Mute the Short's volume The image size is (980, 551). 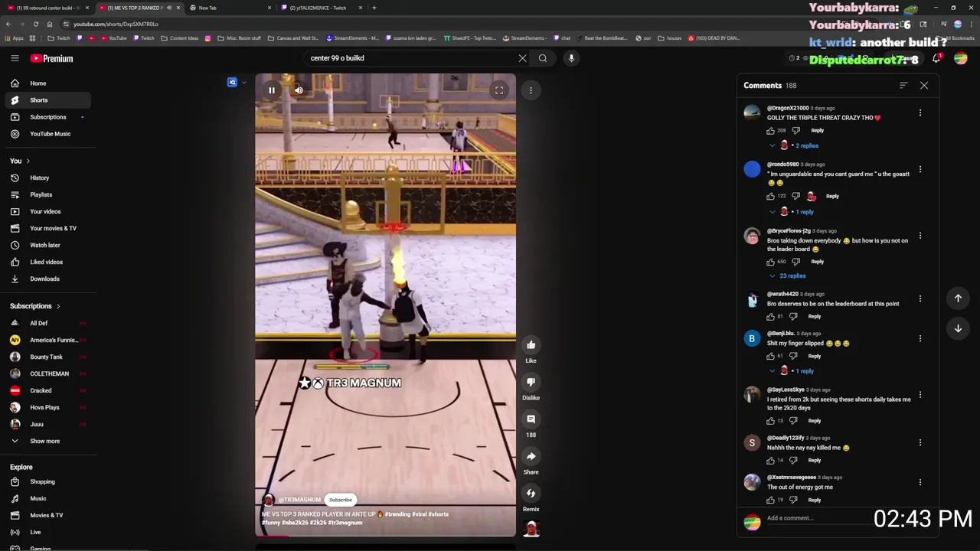299,90
